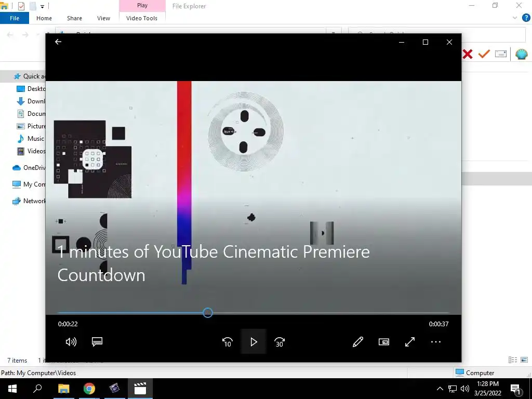This screenshot has width=532, height=399.
Task: Open the taskbar volume control
Action: point(465,389)
